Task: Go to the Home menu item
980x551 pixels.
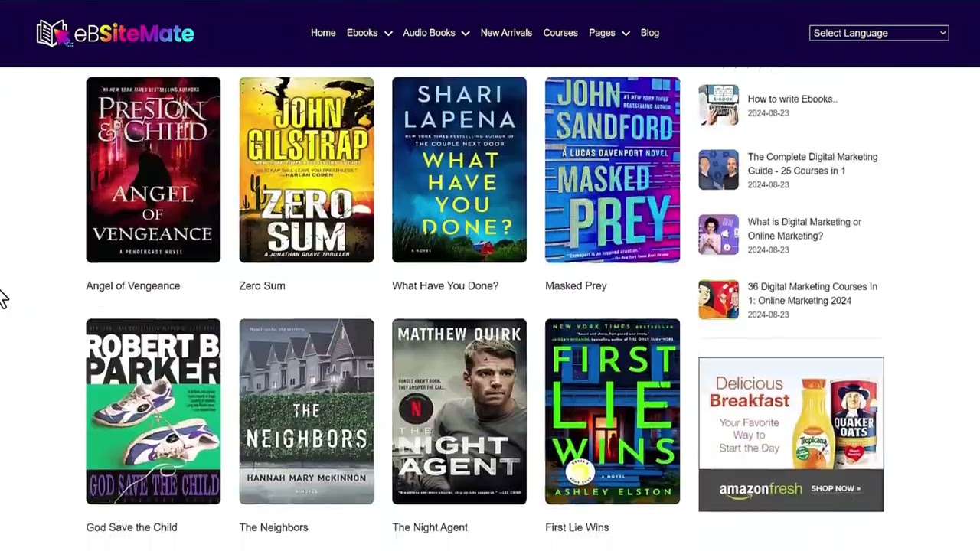Action: tap(323, 33)
